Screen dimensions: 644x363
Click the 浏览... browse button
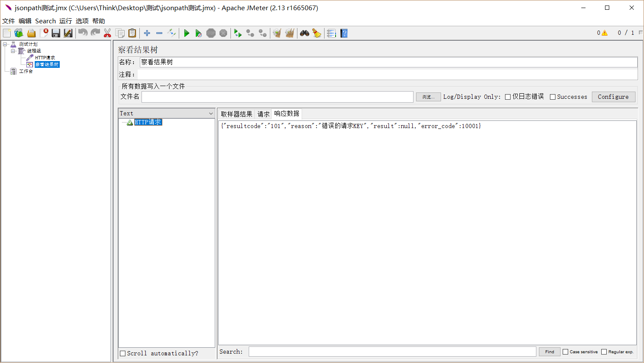pyautogui.click(x=428, y=97)
